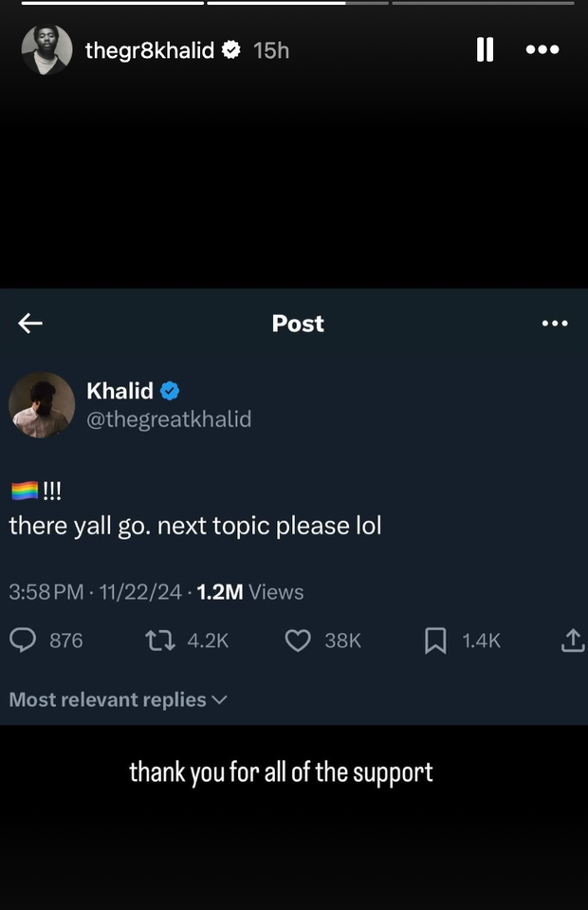Screen dimensions: 588x910
Task: Open thegr8khalid story profile picture
Action: 46,50
